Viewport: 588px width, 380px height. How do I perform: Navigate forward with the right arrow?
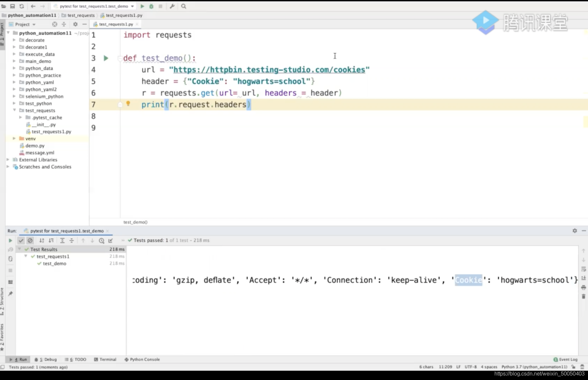click(x=42, y=6)
